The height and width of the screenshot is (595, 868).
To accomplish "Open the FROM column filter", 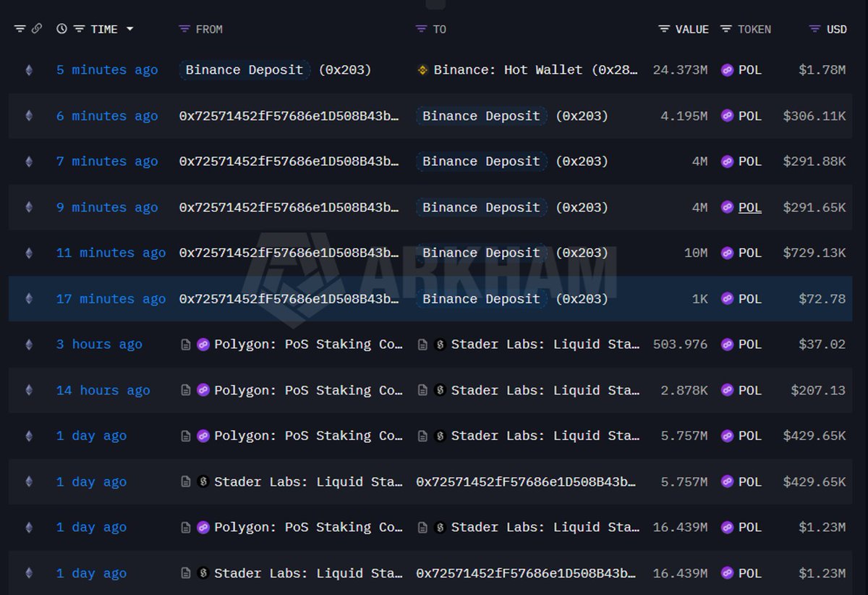I will click(x=184, y=29).
